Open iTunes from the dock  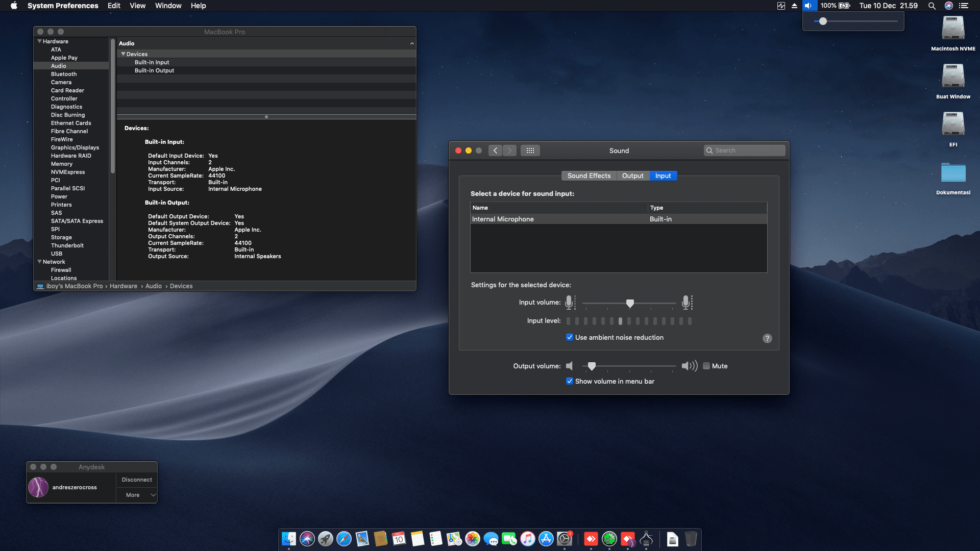(528, 539)
